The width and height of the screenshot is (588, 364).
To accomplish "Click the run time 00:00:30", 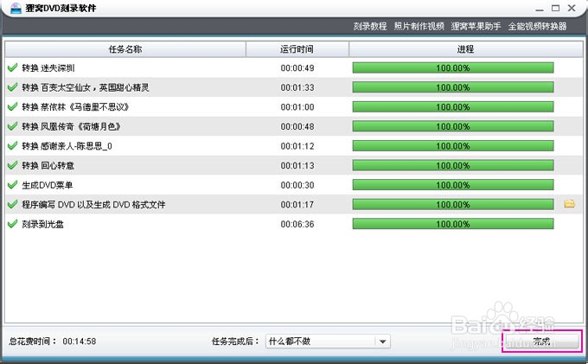I will tap(297, 185).
